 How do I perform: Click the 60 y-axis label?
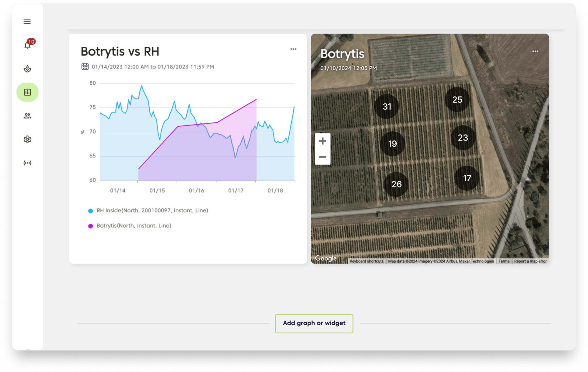tap(93, 180)
